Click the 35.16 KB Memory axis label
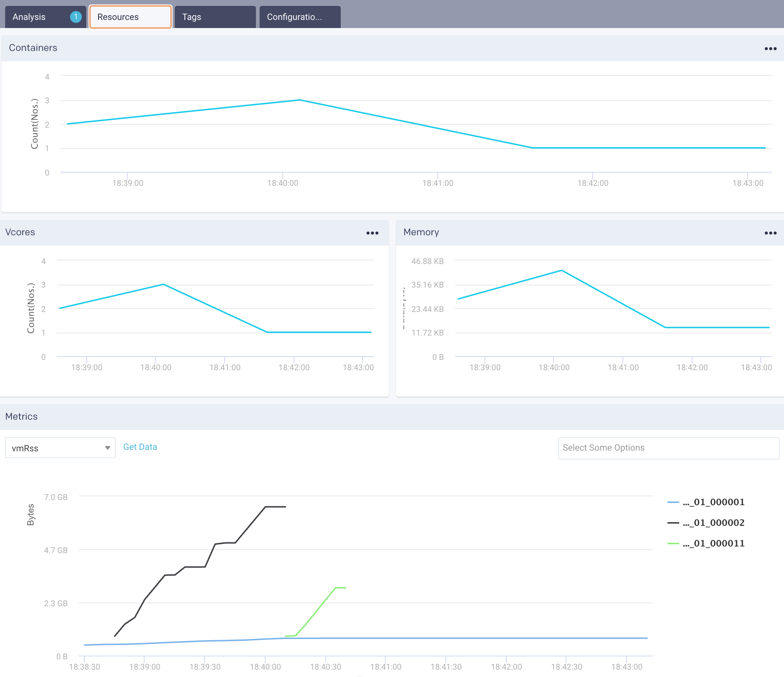 (427, 285)
